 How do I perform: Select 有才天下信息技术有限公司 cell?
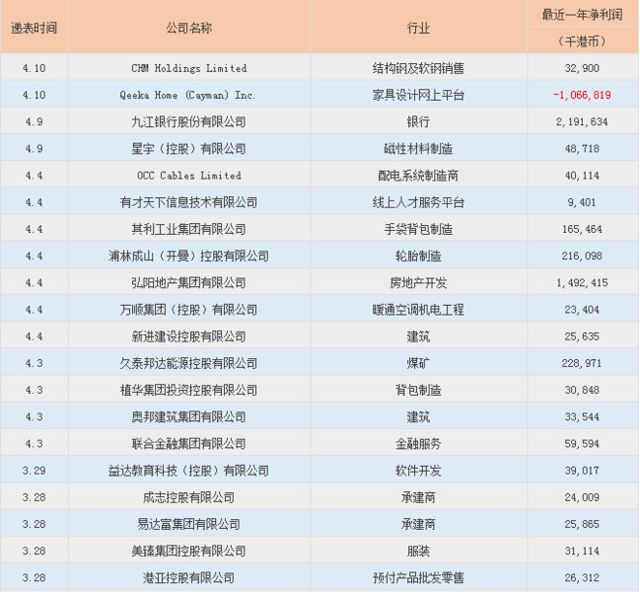point(189,202)
